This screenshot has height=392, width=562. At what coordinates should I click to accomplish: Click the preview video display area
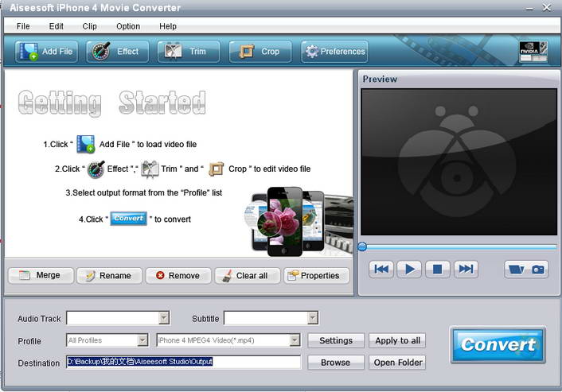pos(459,162)
